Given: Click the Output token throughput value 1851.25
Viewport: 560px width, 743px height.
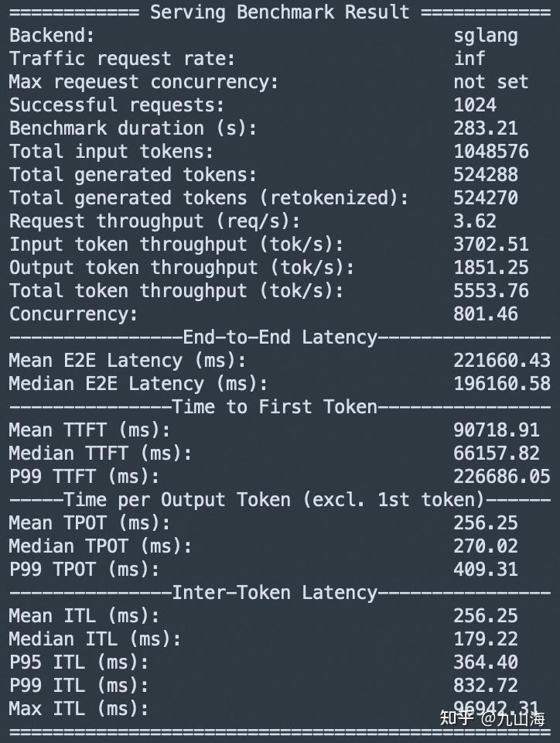Looking at the screenshot, I should coord(491,268).
